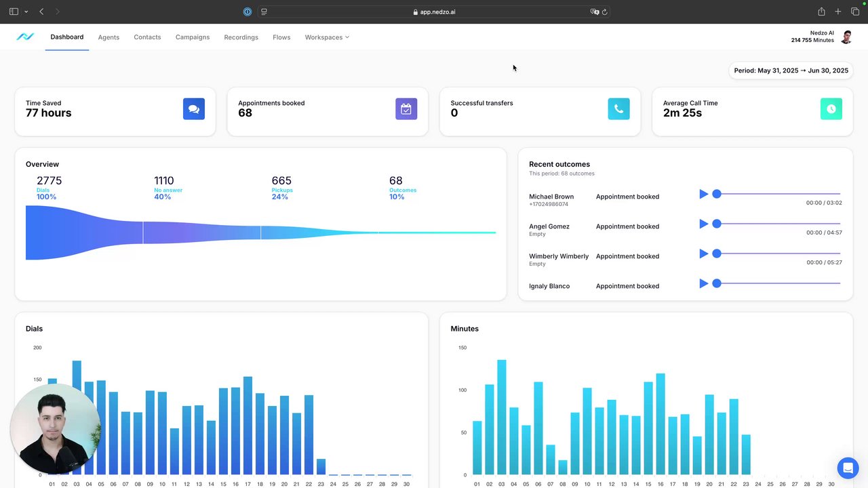The image size is (868, 488).
Task: Go to the Contacts tab
Action: pos(147,37)
